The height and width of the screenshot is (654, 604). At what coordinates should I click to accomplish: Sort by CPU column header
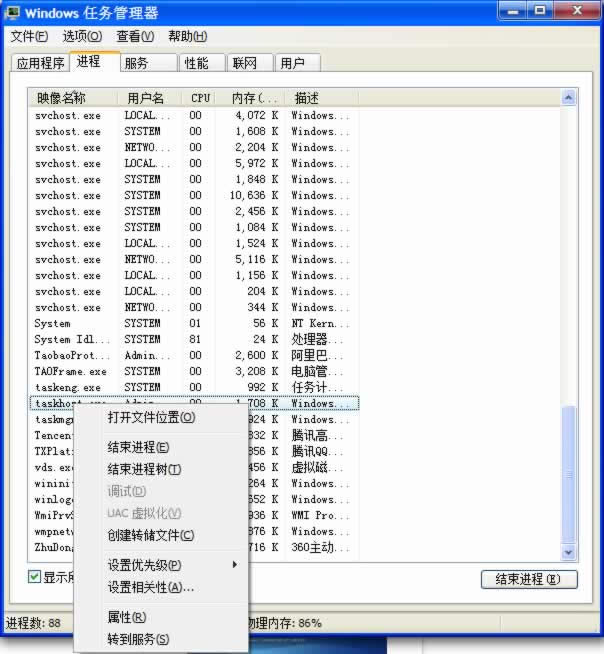pyautogui.click(x=199, y=98)
